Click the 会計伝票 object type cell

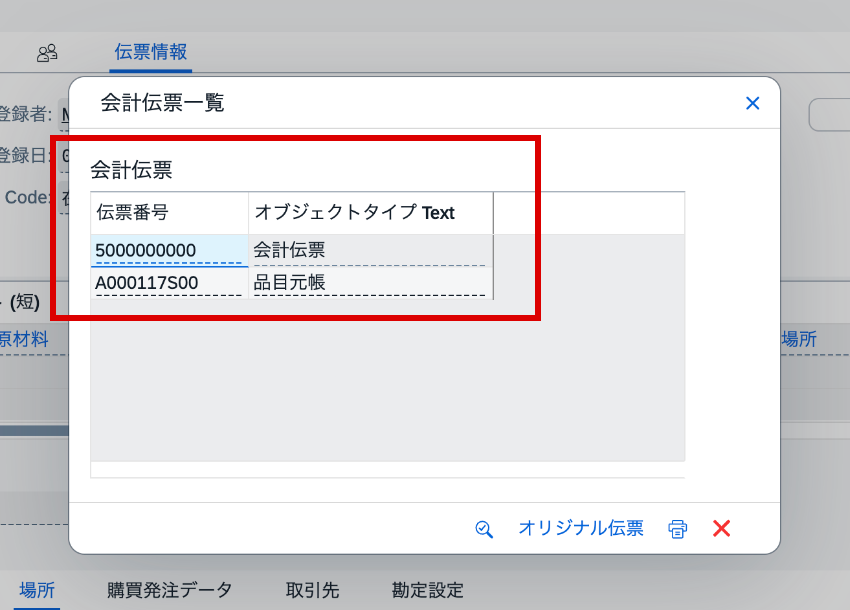[370, 251]
